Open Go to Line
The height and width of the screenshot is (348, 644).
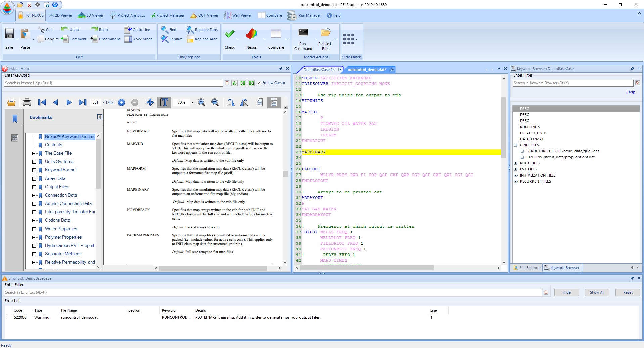(x=137, y=30)
